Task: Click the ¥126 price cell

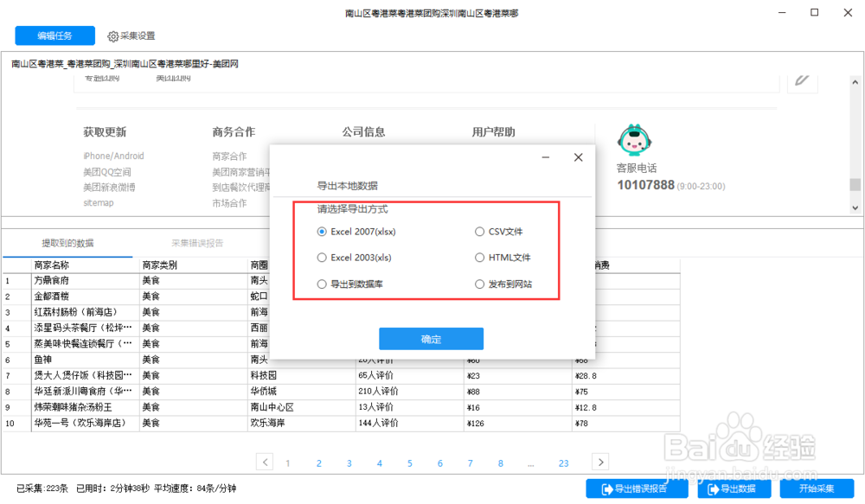Action: tap(517, 423)
